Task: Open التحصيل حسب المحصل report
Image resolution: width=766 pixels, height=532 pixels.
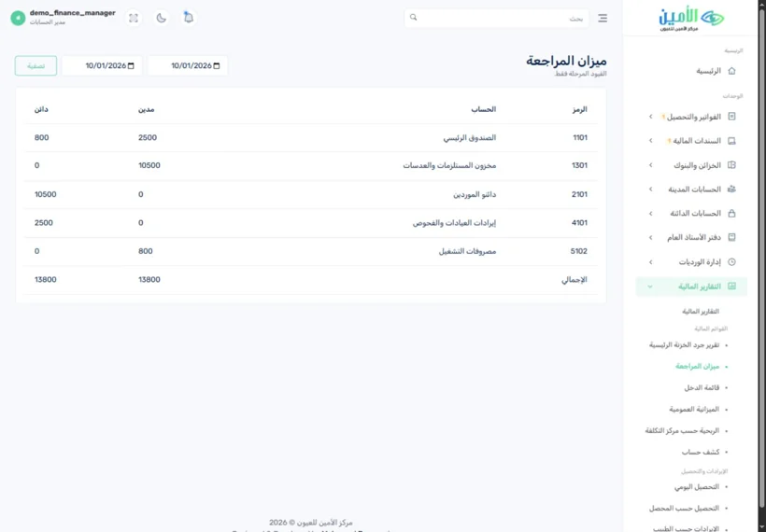Action: tap(684, 508)
